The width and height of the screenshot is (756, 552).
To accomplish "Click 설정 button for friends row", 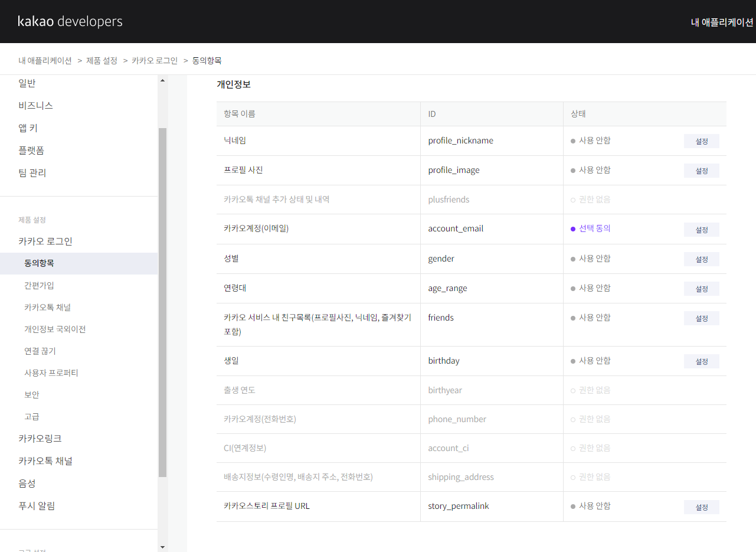I will click(702, 318).
